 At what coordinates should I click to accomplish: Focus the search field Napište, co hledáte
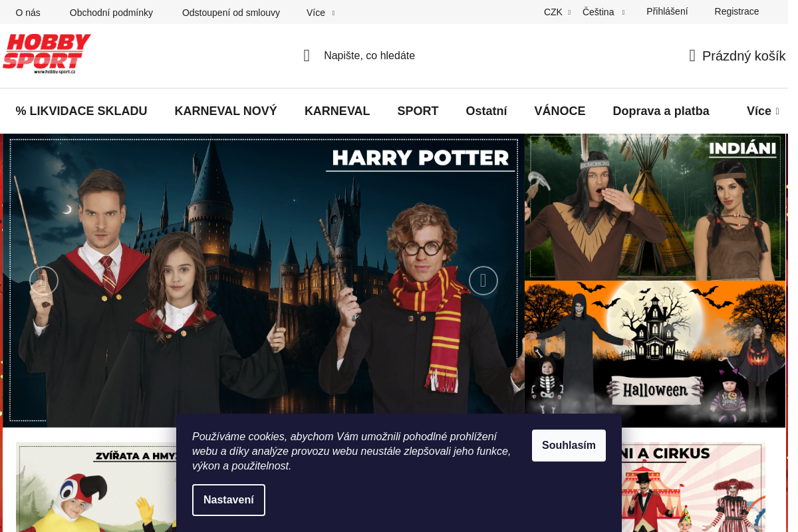point(369,56)
